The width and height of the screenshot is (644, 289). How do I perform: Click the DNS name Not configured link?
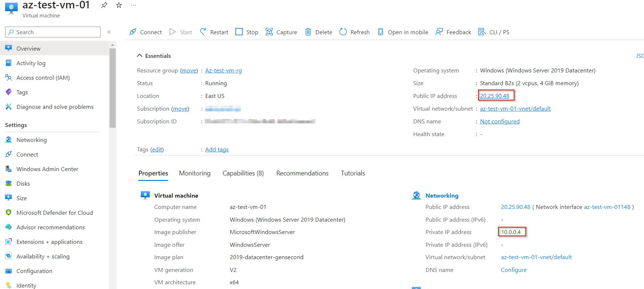(500, 122)
